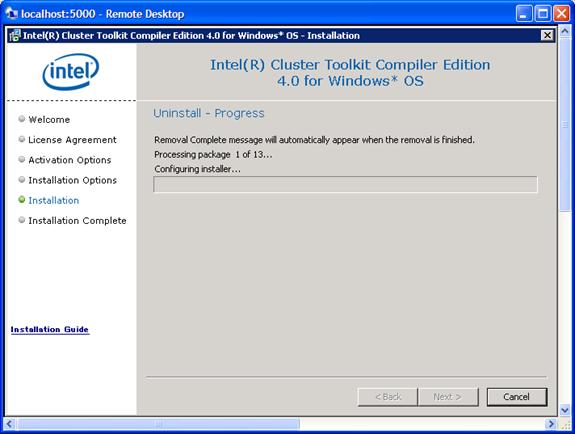Cancel the uninstall process
575x434 pixels.
(x=517, y=397)
